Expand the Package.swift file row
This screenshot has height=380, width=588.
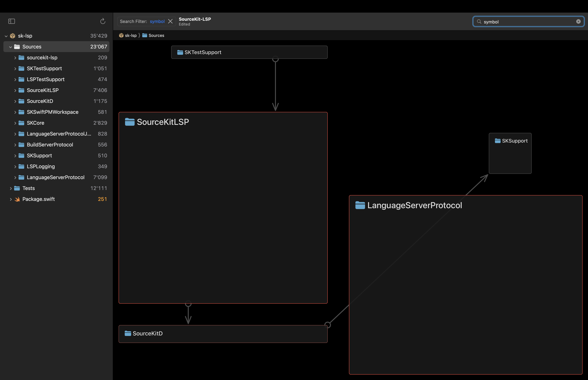click(11, 199)
